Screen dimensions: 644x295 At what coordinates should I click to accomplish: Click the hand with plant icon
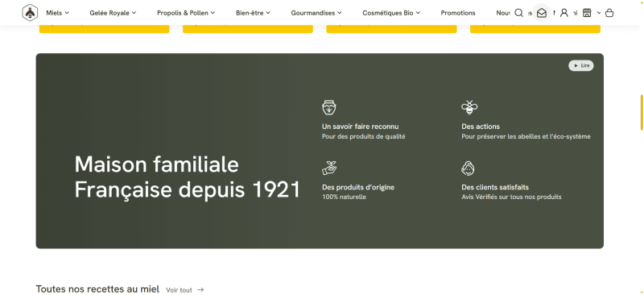[329, 168]
